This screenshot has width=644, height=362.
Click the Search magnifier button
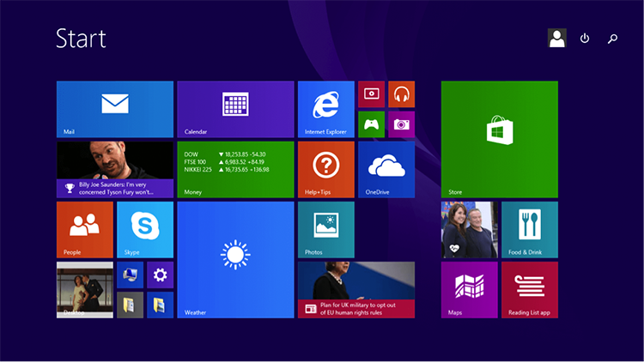tap(612, 39)
